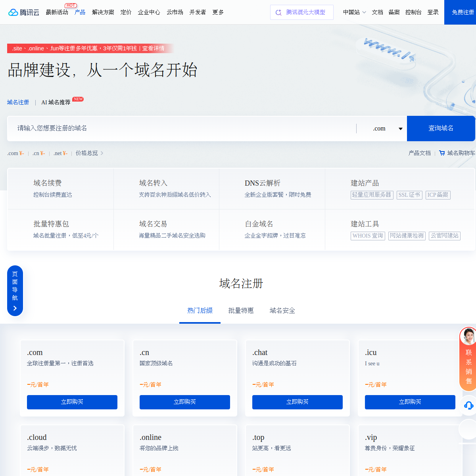476x476 pixels.
Task: Click 轻量应用服务器 tag
Action: pos(372,195)
